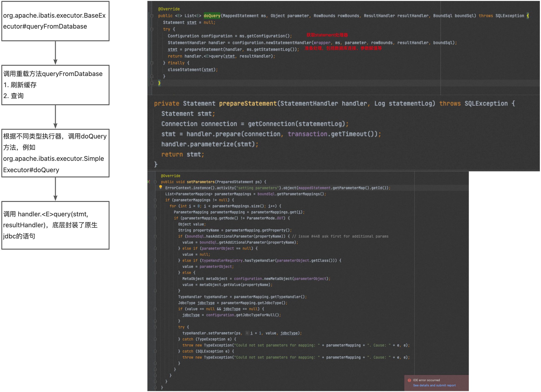This screenshot has width=541, height=392.
Task: Click the ErrorContext.instance() line
Action: pos(278,188)
